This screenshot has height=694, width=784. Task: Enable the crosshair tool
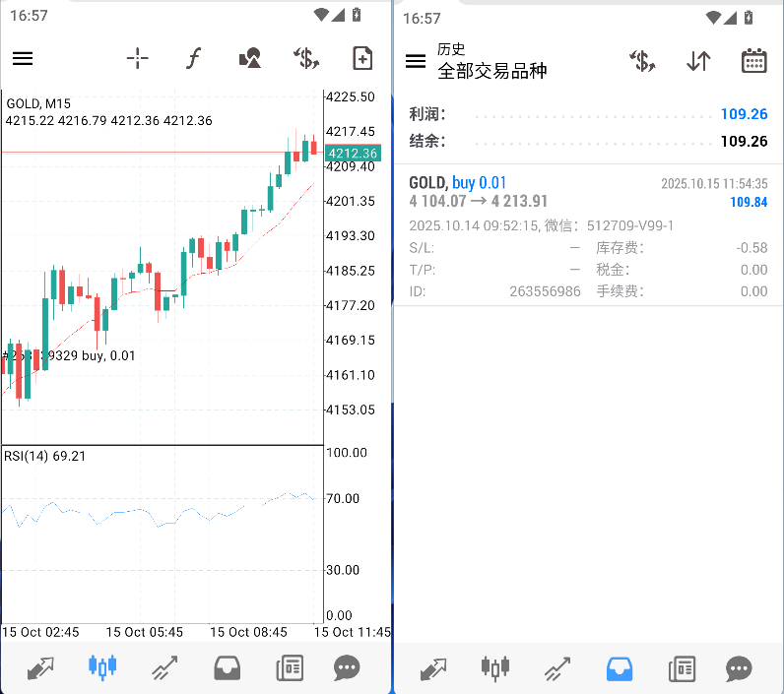138,59
